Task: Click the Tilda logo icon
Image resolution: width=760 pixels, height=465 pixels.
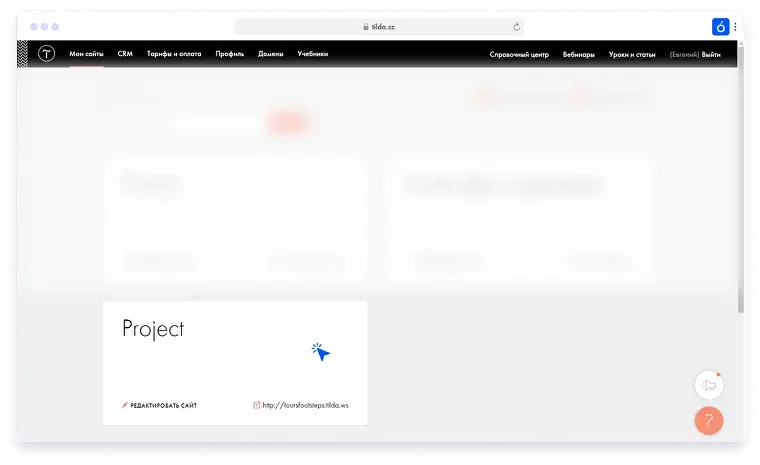Action: click(47, 53)
